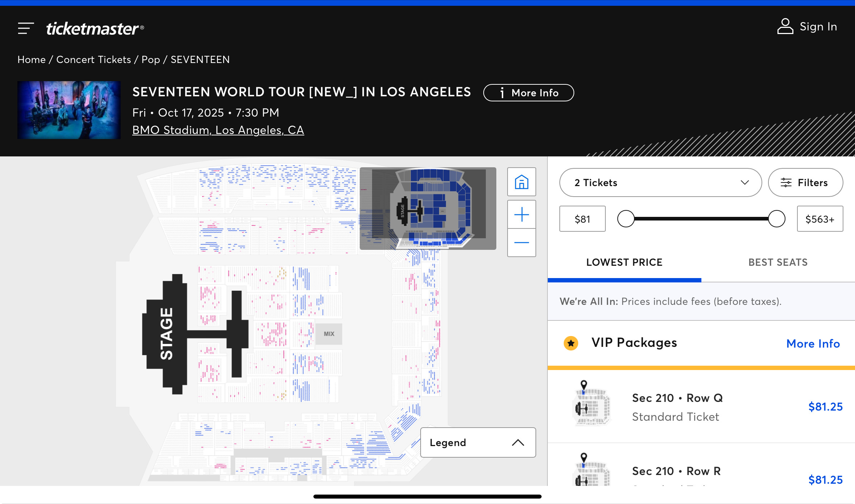Click the maximum price slider handle
This screenshot has height=504, width=855.
click(776, 219)
